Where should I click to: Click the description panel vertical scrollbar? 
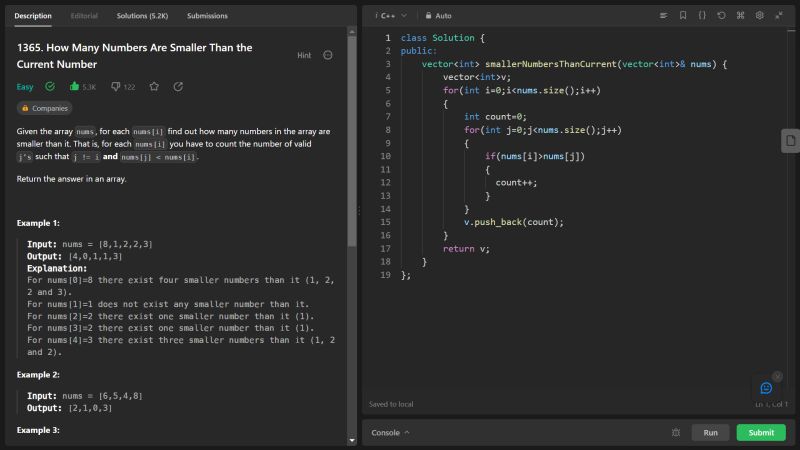point(351,140)
